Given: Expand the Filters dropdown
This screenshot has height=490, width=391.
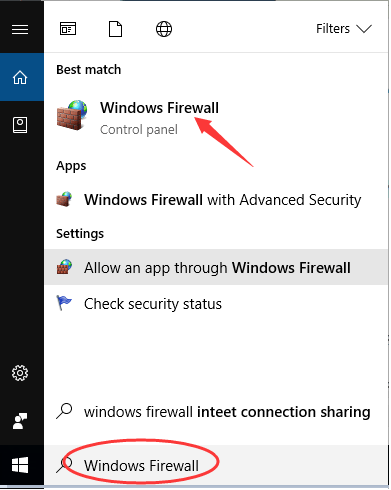Looking at the screenshot, I should (x=344, y=29).
